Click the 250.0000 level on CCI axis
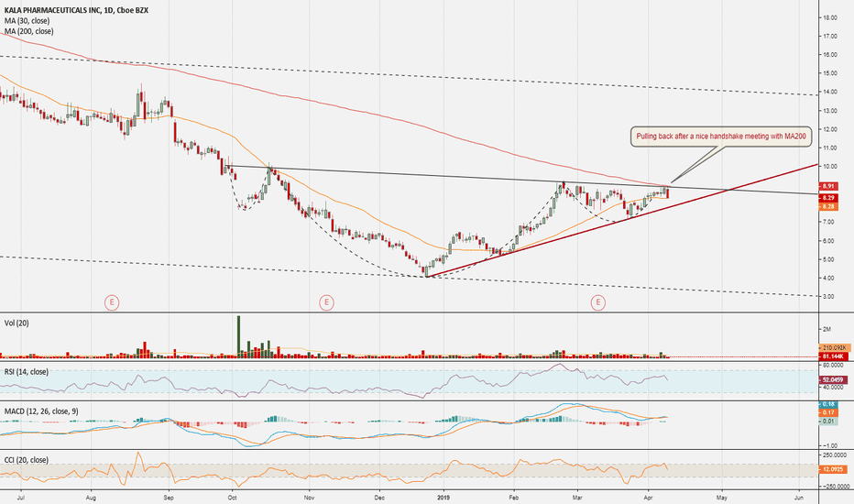 click(835, 455)
